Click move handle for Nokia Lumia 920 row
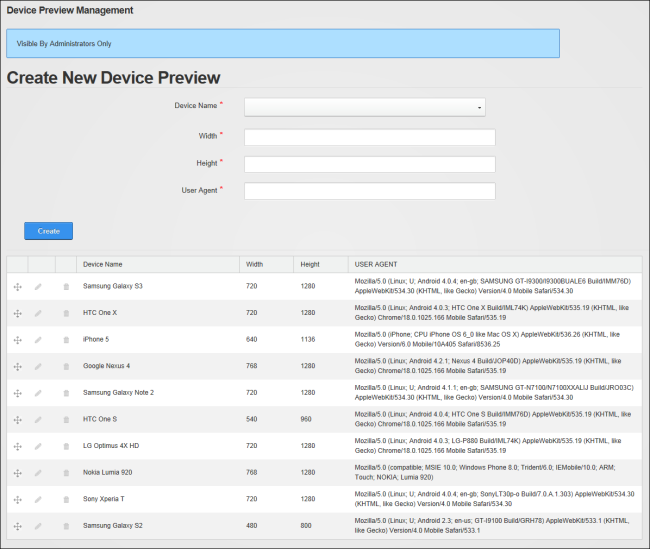 tap(17, 473)
